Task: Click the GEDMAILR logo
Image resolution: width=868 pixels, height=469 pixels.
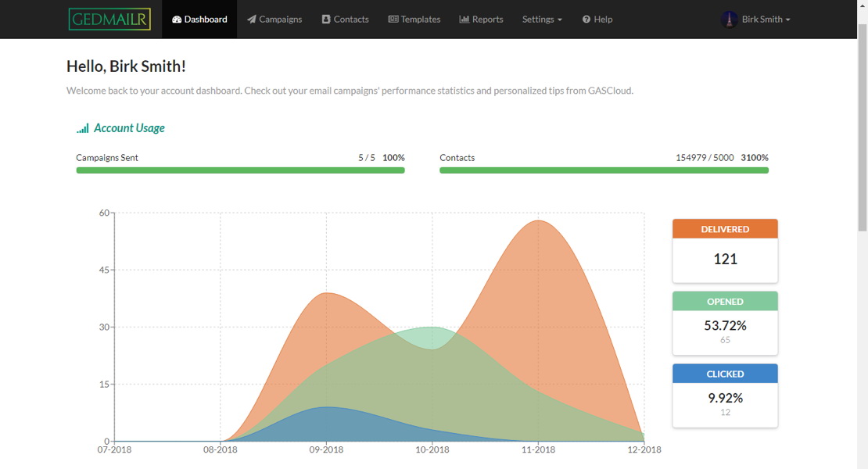Action: 109,19
